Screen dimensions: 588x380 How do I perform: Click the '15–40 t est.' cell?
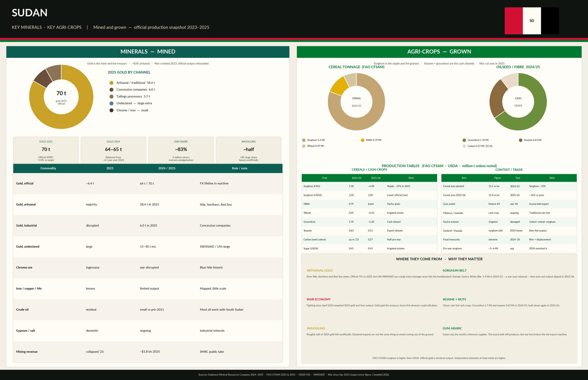[x=148, y=247]
